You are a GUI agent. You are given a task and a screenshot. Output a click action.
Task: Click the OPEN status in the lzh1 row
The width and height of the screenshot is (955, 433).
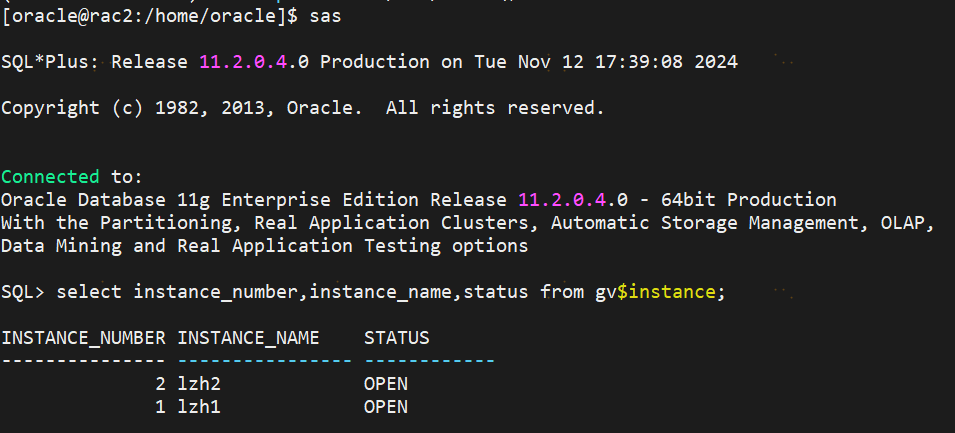point(385,407)
